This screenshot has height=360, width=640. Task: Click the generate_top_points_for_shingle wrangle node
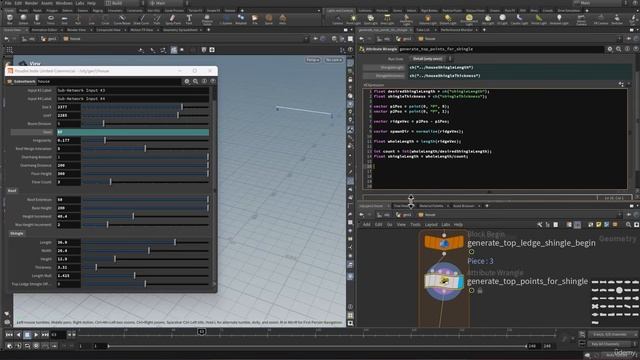pyautogui.click(x=444, y=281)
